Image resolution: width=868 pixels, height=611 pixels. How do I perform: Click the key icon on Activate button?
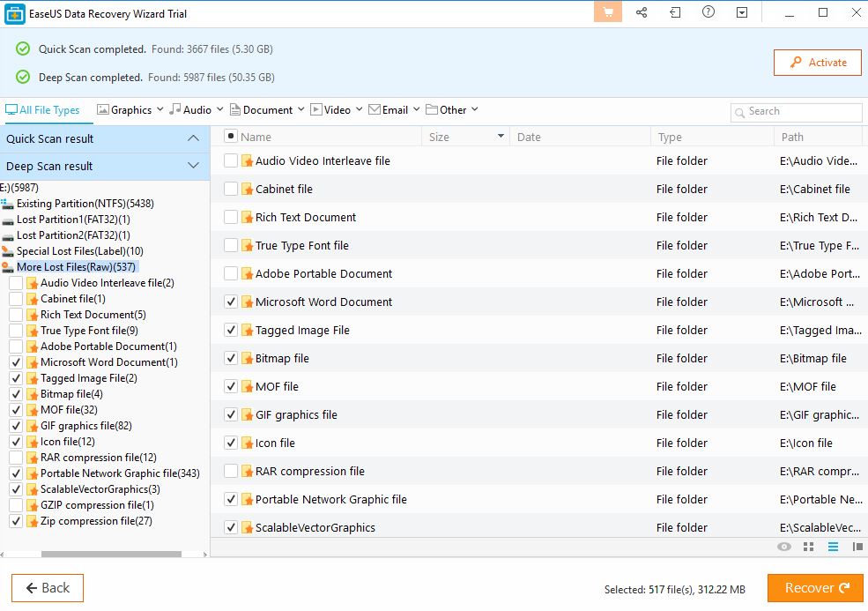[x=796, y=62]
